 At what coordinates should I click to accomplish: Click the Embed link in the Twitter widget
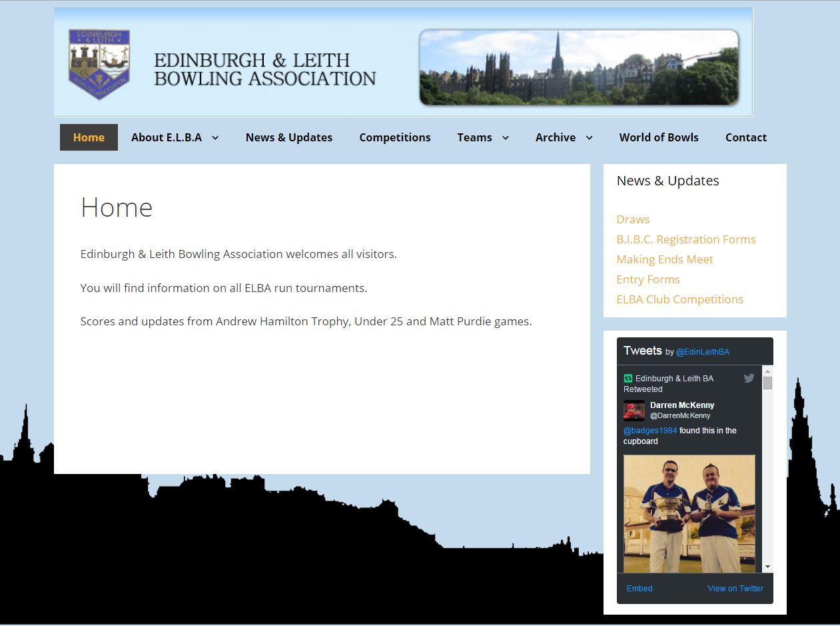click(x=639, y=589)
